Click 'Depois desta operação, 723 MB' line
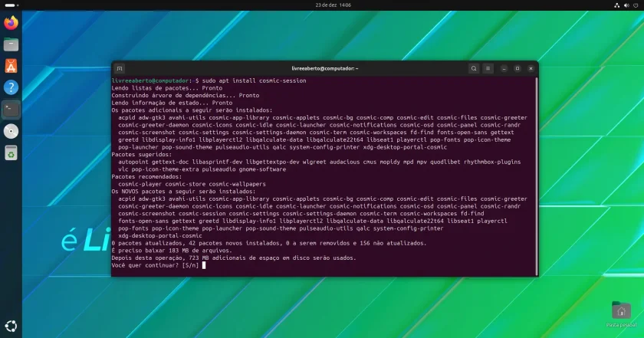644x338 pixels. [234, 258]
